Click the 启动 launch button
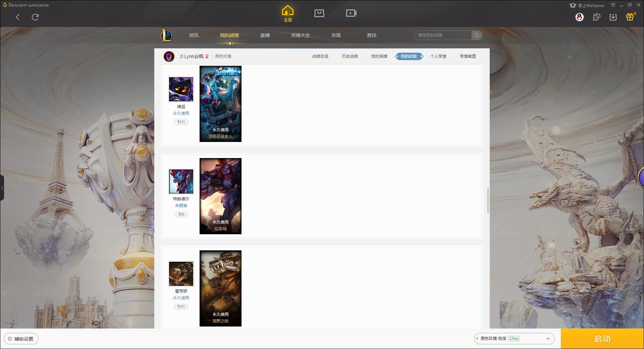644x349 pixels. tap(602, 339)
